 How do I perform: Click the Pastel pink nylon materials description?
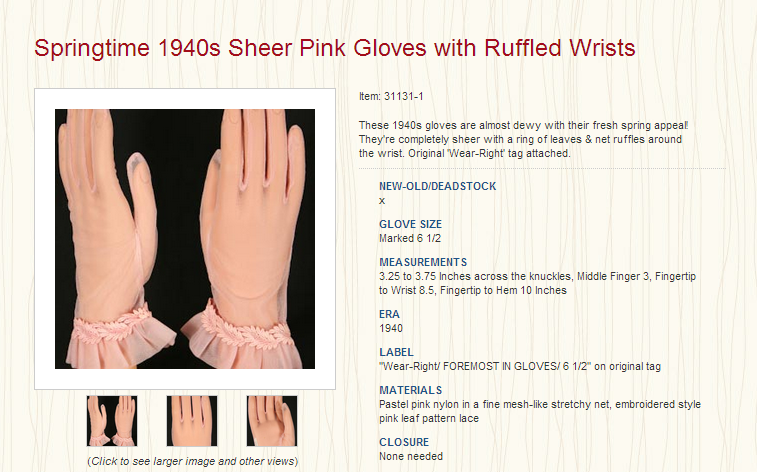[540, 411]
